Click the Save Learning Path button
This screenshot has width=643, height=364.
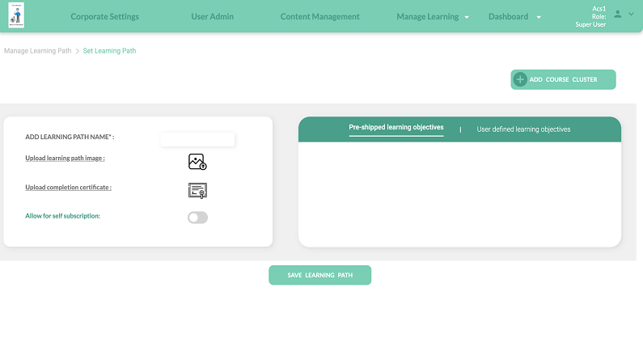pyautogui.click(x=319, y=275)
